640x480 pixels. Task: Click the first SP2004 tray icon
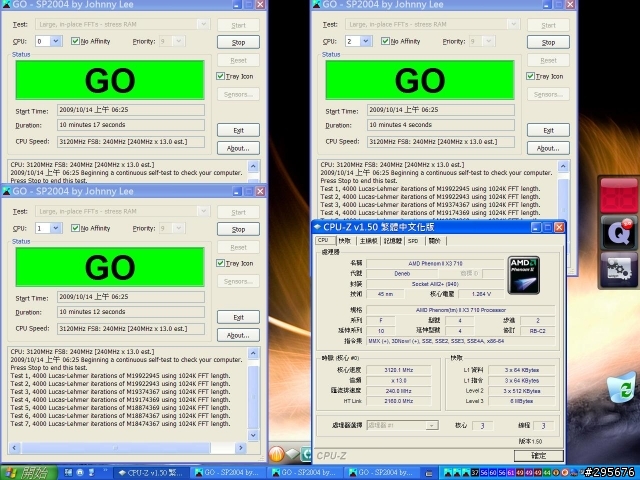[x=448, y=473]
